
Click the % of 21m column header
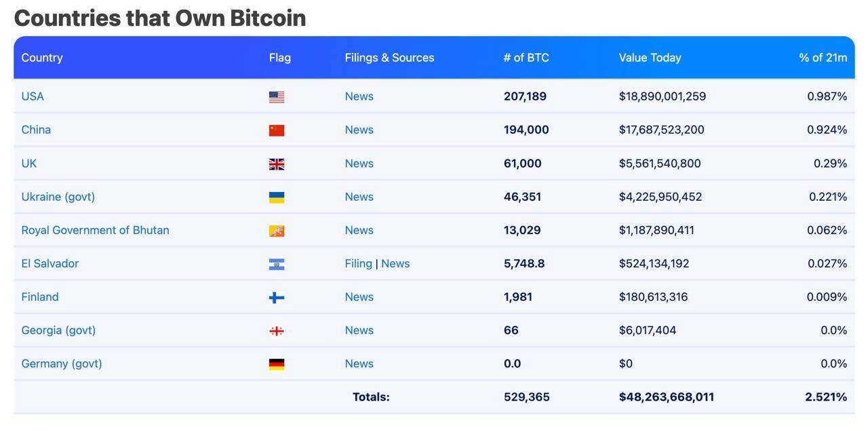click(x=823, y=58)
